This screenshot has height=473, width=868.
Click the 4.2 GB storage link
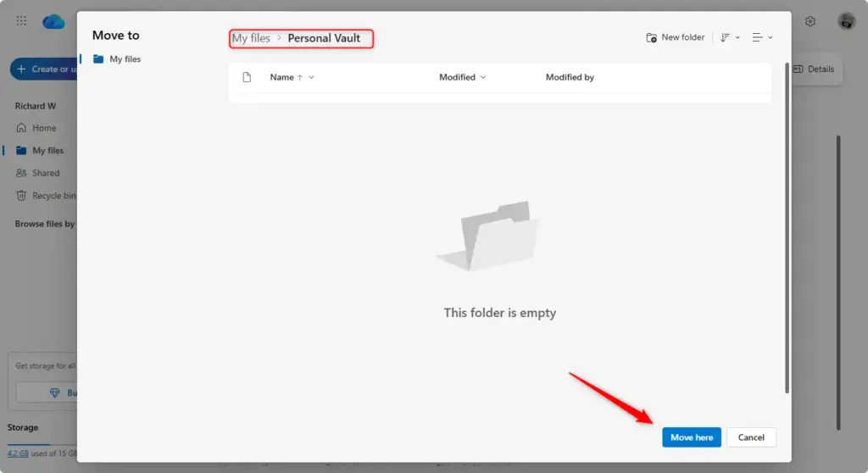(x=18, y=453)
